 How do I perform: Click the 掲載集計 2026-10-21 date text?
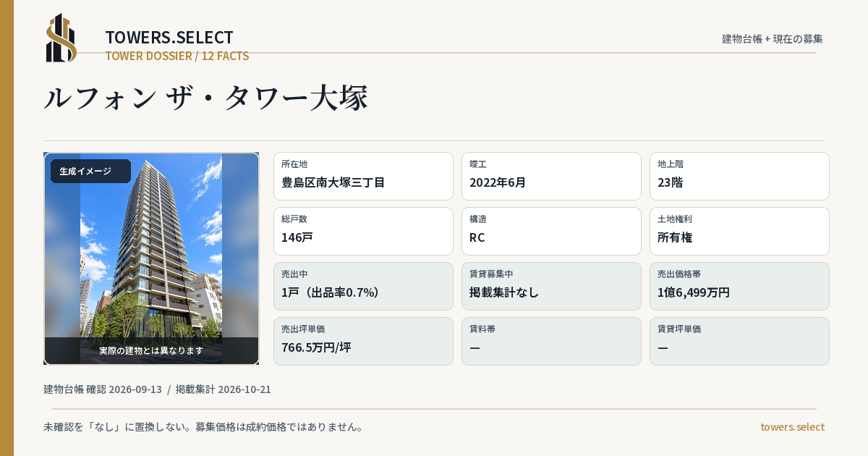[224, 389]
